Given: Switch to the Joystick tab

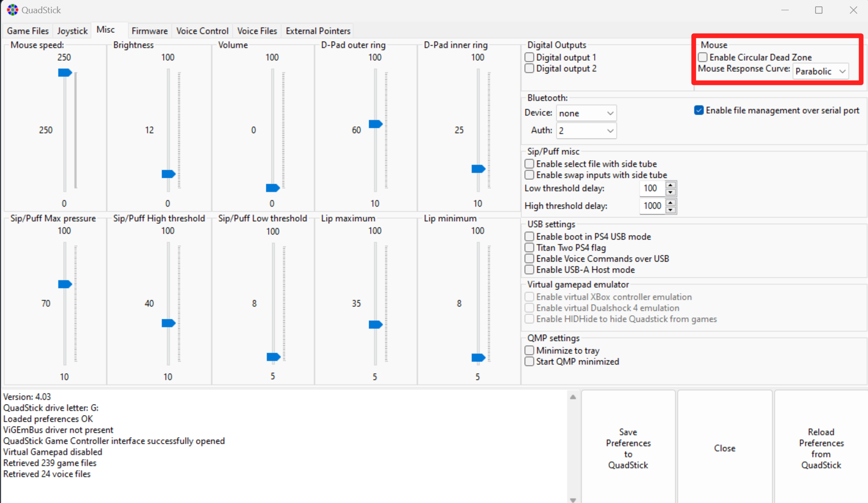Looking at the screenshot, I should (72, 31).
